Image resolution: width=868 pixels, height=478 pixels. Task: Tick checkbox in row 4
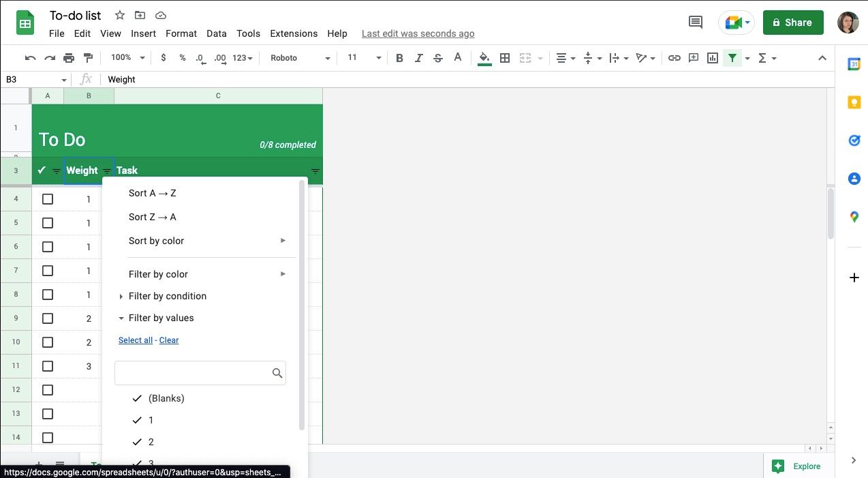[48, 199]
